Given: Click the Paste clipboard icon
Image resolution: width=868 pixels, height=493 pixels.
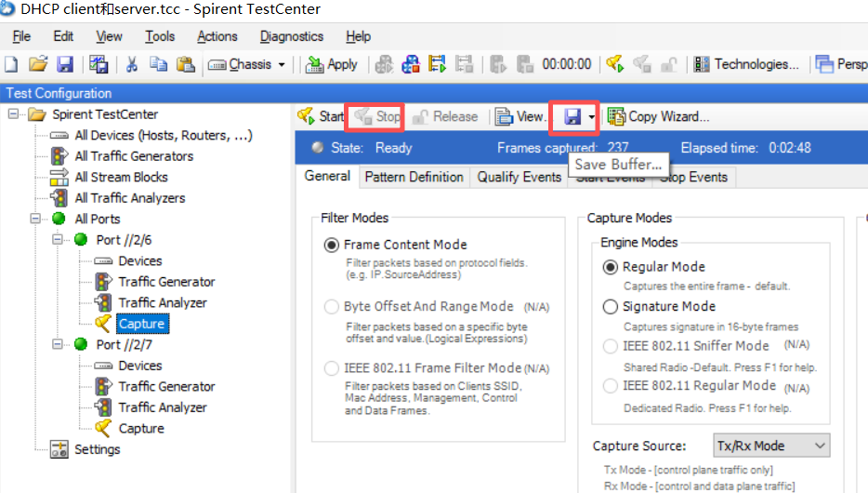Looking at the screenshot, I should pos(186,64).
